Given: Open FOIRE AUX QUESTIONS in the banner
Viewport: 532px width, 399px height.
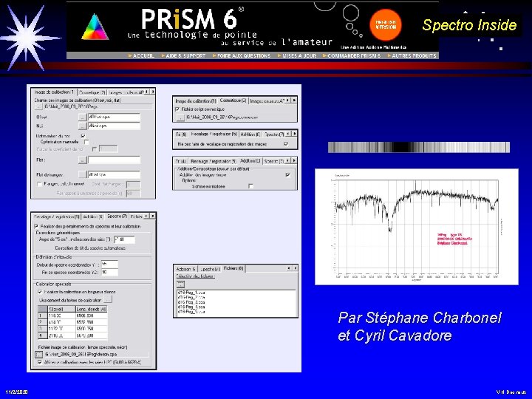Looking at the screenshot, I should (x=242, y=55).
